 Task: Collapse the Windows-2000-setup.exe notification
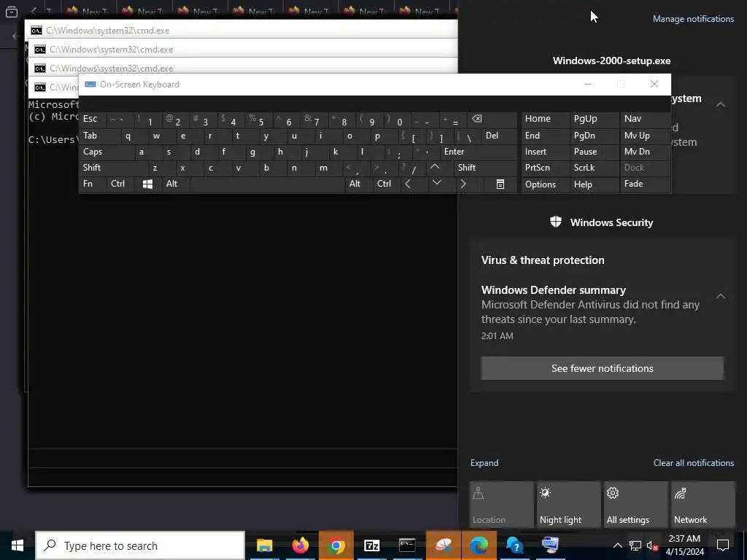[720, 104]
